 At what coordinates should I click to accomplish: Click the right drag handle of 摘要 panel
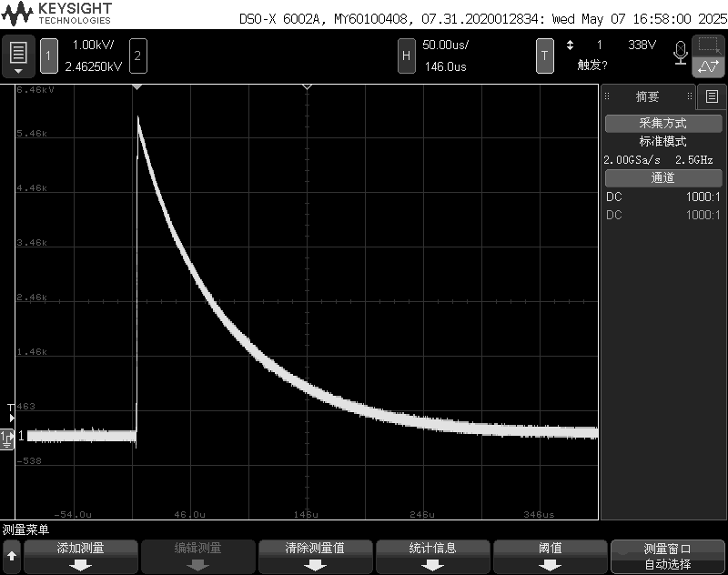pos(690,96)
